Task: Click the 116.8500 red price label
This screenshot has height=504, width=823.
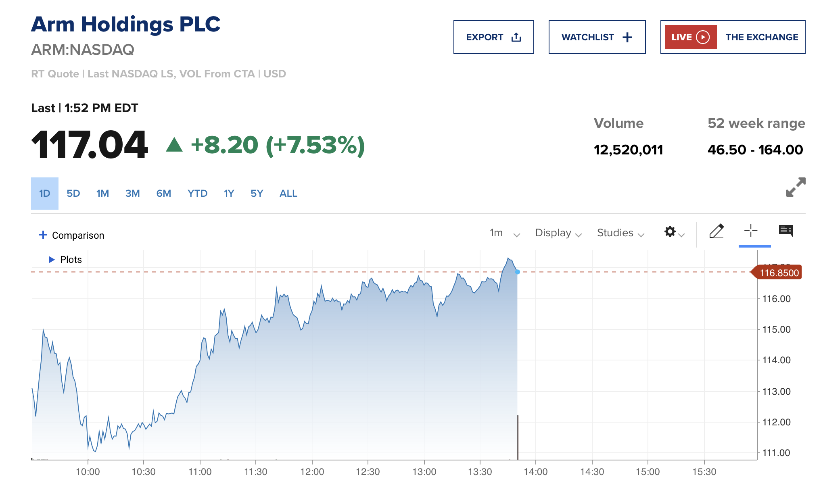Action: (x=779, y=273)
